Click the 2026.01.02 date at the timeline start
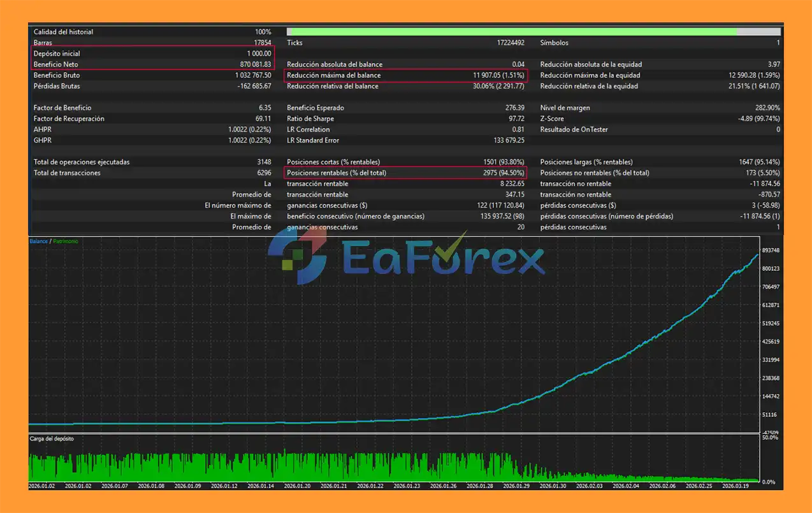The image size is (812, 513). pyautogui.click(x=42, y=486)
